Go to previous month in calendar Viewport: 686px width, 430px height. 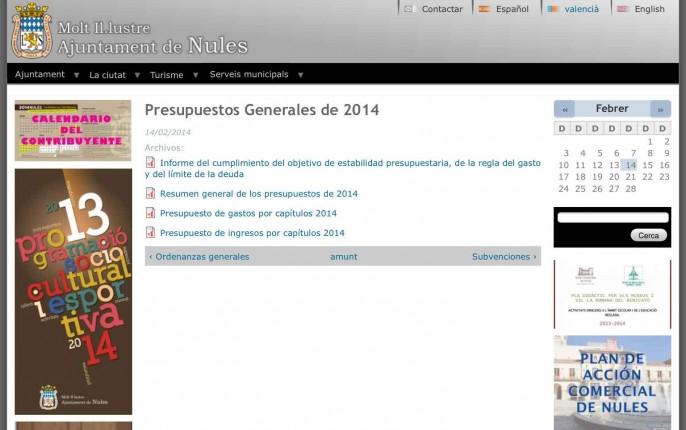click(x=565, y=109)
